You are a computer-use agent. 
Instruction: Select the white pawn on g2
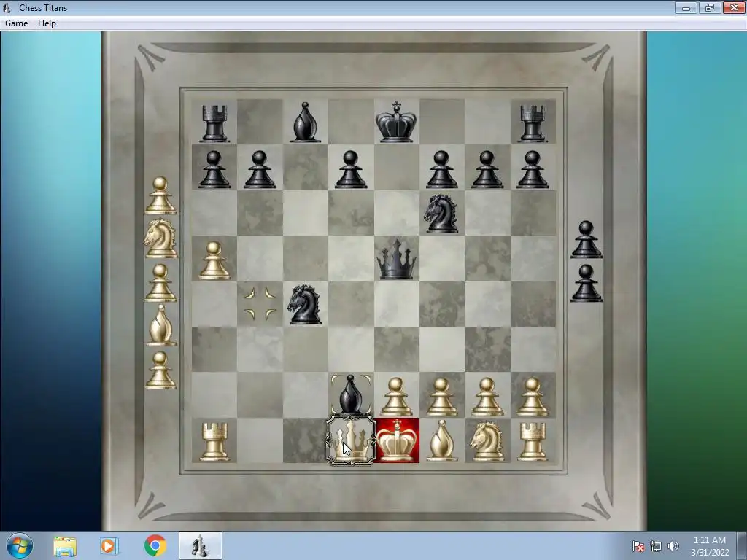pos(487,397)
